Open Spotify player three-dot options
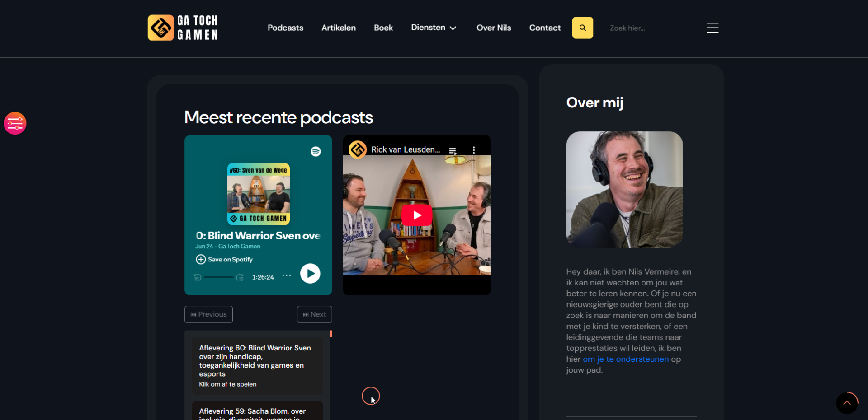Image resolution: width=868 pixels, height=420 pixels. [x=287, y=275]
